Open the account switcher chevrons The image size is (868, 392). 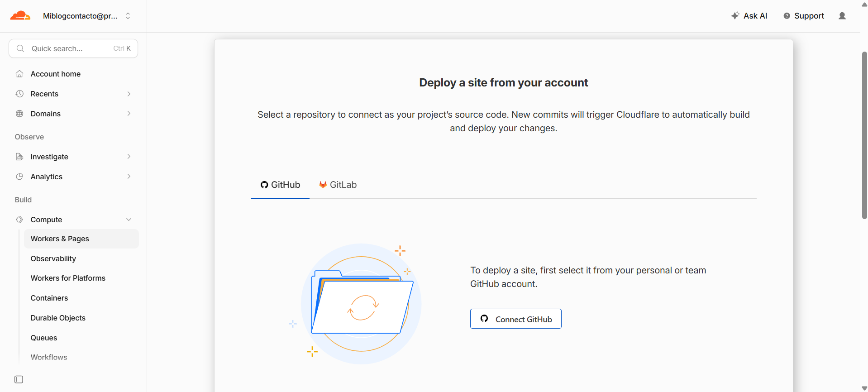pyautogui.click(x=128, y=16)
